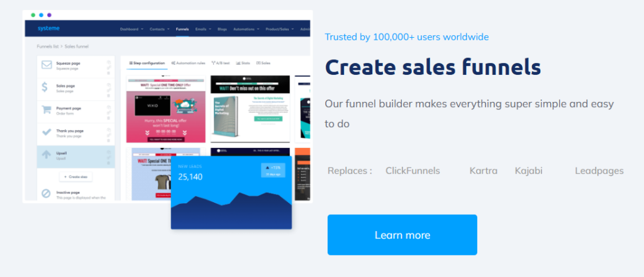Click the Upsell up-arrow icon
The image size is (644, 277).
(x=47, y=154)
